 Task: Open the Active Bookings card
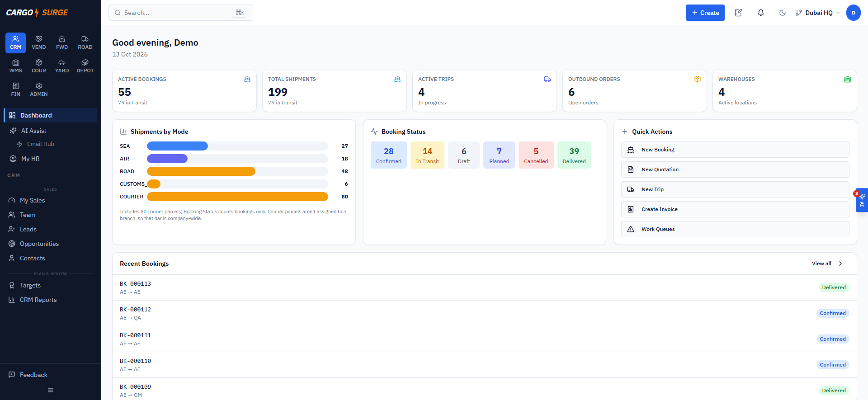[x=184, y=91]
